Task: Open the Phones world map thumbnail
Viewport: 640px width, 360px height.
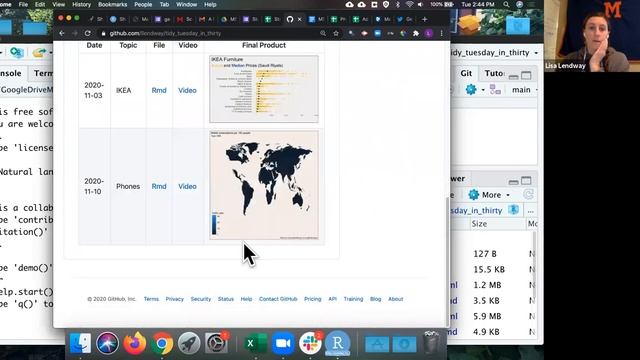Action: [264, 185]
